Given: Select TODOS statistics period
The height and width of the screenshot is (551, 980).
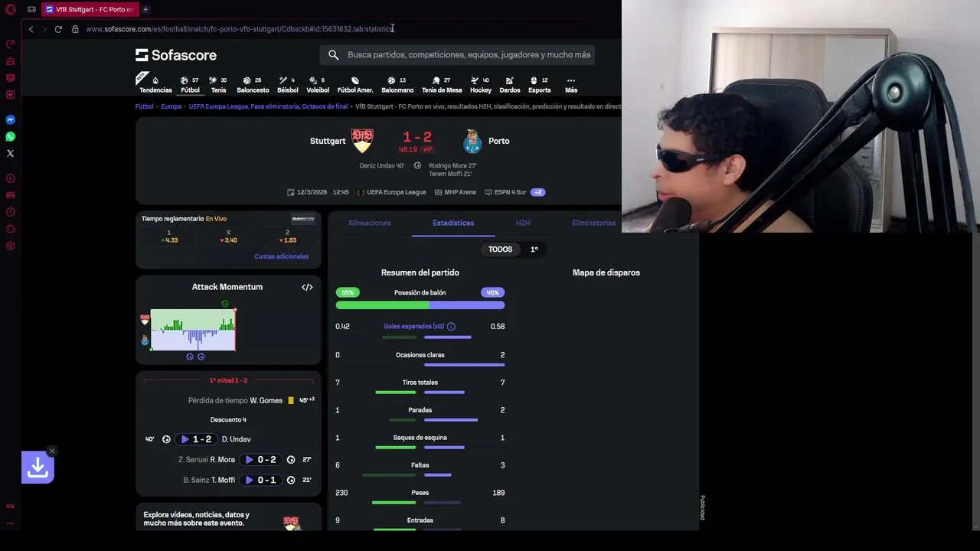Looking at the screenshot, I should 500,249.
